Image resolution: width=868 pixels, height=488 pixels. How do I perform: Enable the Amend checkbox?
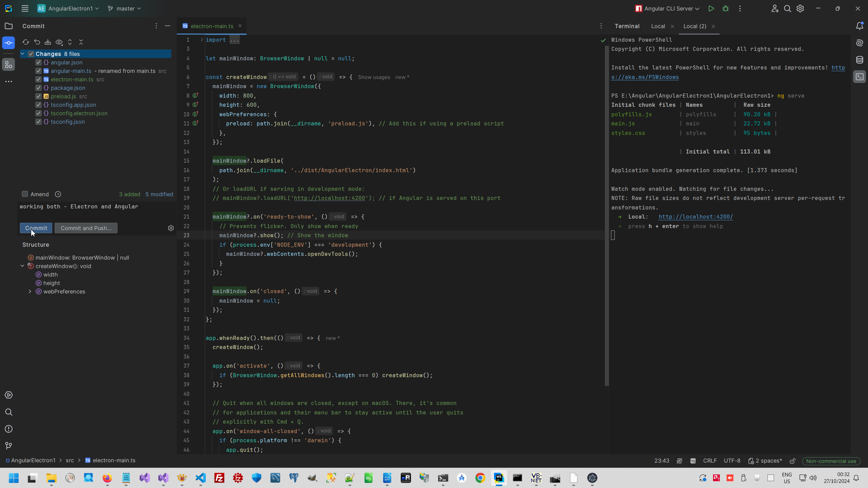click(25, 194)
